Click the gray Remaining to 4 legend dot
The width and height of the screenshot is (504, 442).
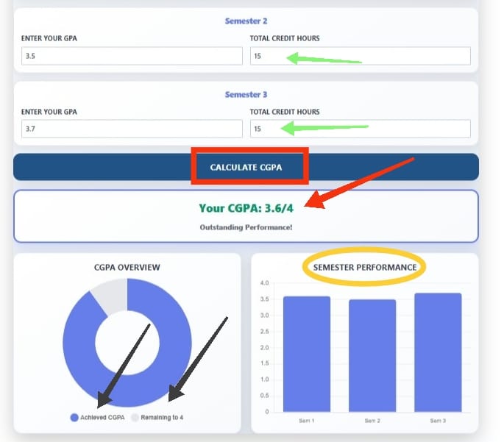tap(135, 417)
